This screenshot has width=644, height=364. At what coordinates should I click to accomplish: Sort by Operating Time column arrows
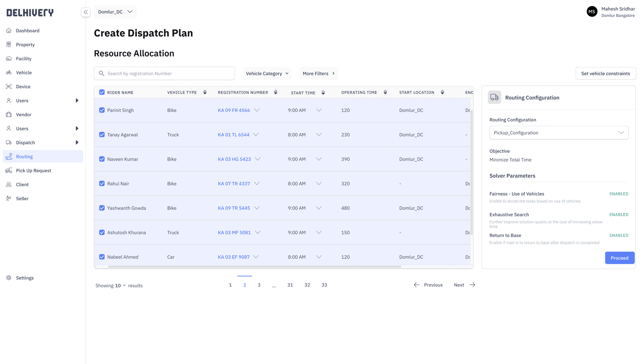pos(385,92)
